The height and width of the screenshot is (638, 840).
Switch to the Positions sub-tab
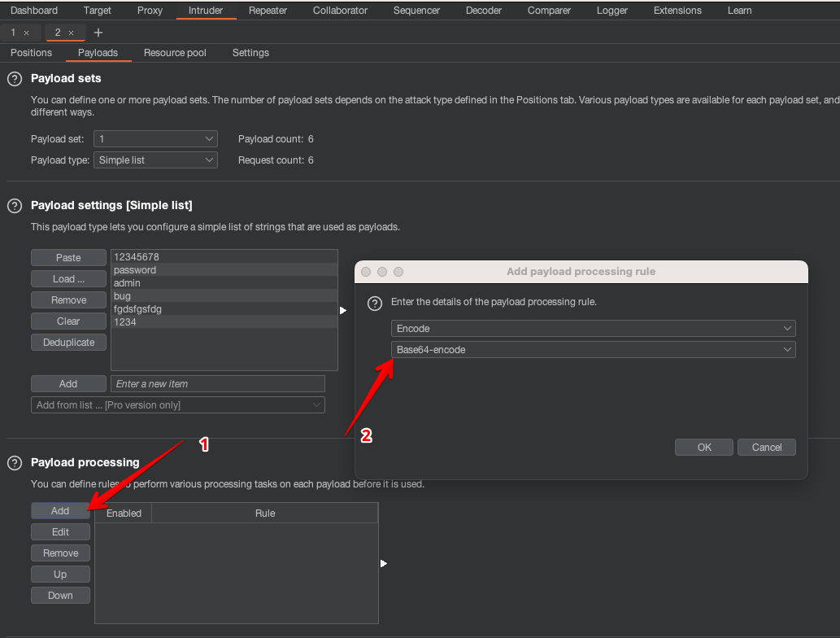pos(32,53)
